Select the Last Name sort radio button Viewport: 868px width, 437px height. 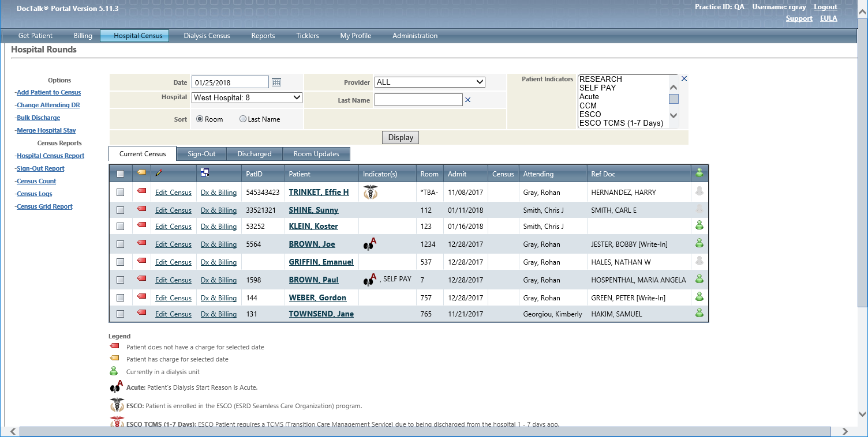pyautogui.click(x=243, y=119)
